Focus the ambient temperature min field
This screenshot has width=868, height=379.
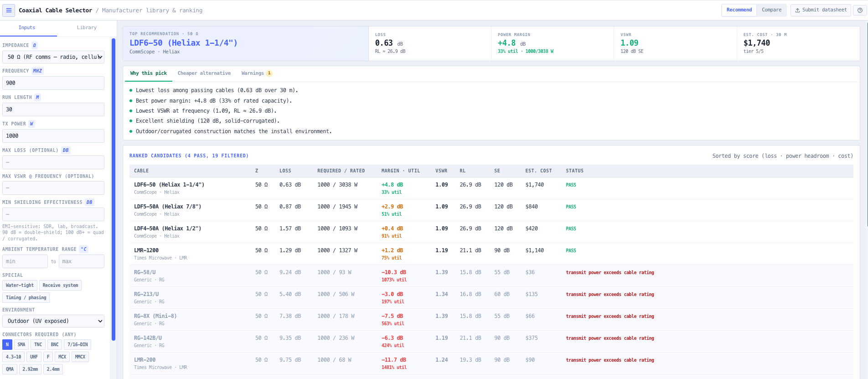pos(25,261)
